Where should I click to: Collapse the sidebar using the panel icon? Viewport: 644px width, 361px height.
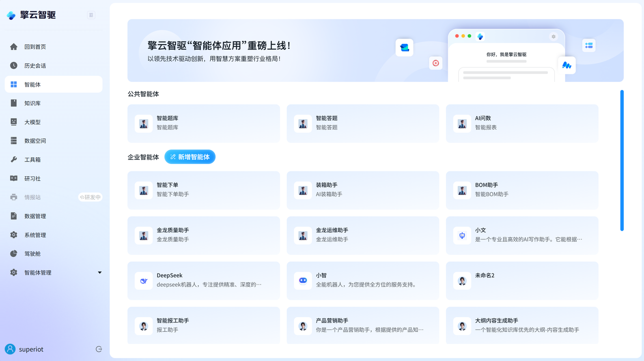[x=91, y=15]
